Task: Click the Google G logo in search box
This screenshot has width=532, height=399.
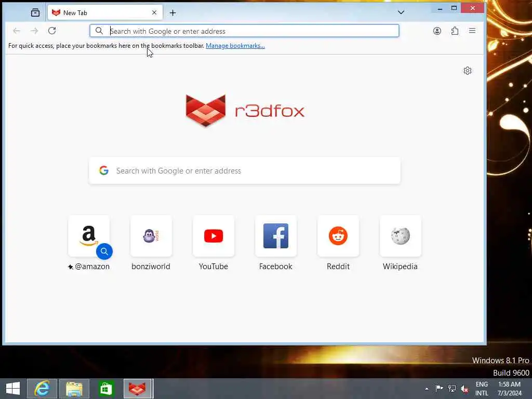Action: pyautogui.click(x=104, y=170)
